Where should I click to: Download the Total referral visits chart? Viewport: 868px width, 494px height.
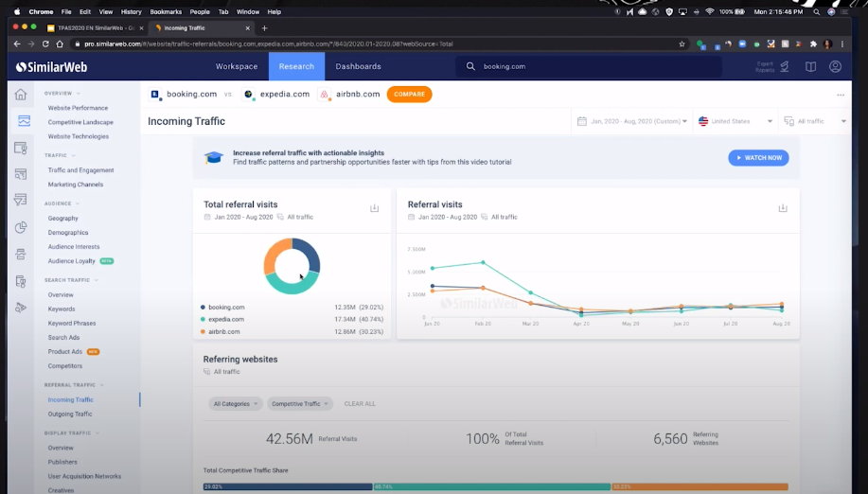click(374, 208)
